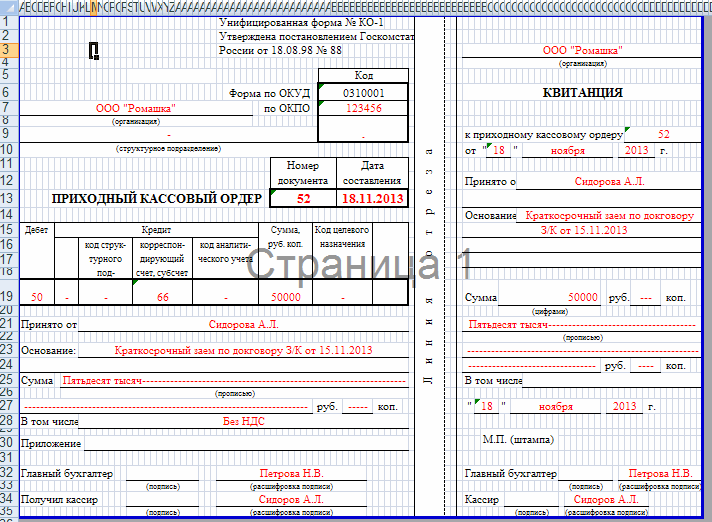The width and height of the screenshot is (712, 522).
Task: Click Петрова Н.В. in the receipt section
Action: coord(660,473)
